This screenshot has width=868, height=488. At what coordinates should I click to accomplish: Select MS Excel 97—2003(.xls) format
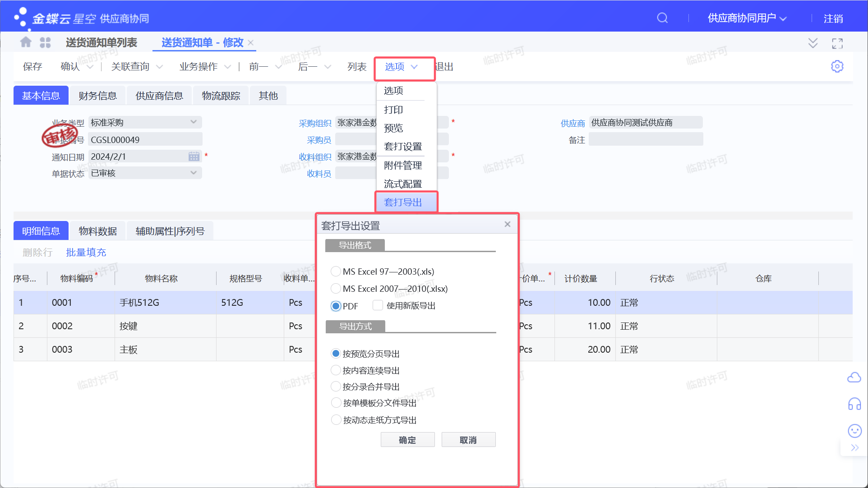[336, 272]
